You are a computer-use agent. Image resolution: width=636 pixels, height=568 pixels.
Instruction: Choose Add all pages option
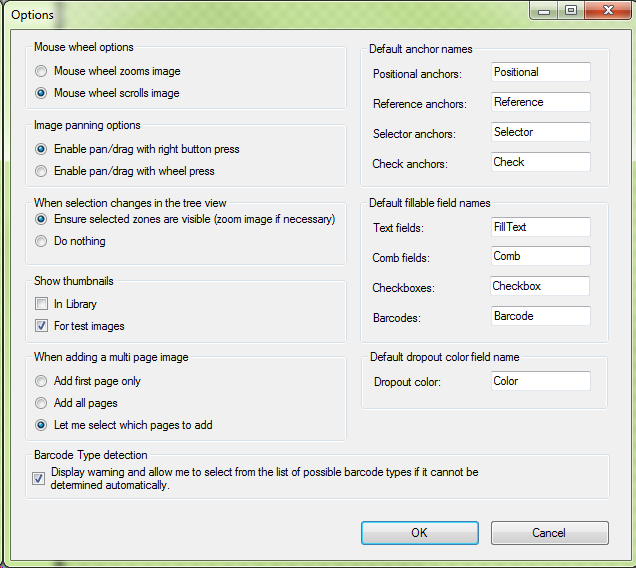[x=41, y=403]
